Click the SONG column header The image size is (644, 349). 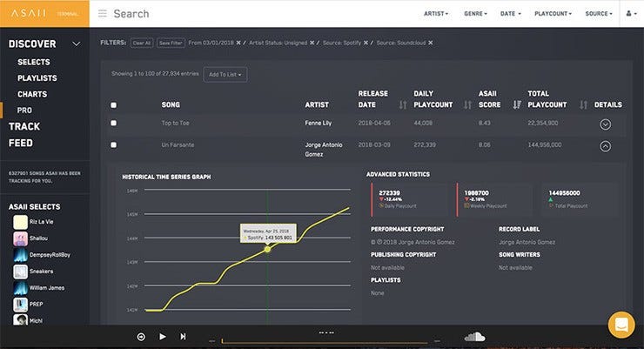coord(171,104)
